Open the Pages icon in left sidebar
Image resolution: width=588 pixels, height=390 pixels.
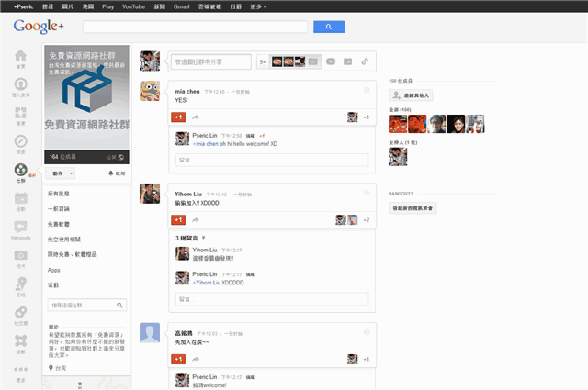20,113
